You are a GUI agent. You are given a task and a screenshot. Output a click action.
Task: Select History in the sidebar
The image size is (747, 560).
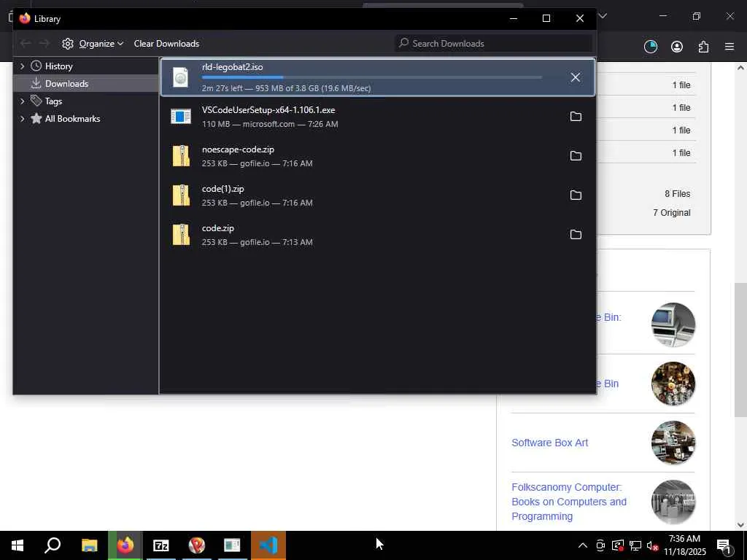(x=58, y=66)
